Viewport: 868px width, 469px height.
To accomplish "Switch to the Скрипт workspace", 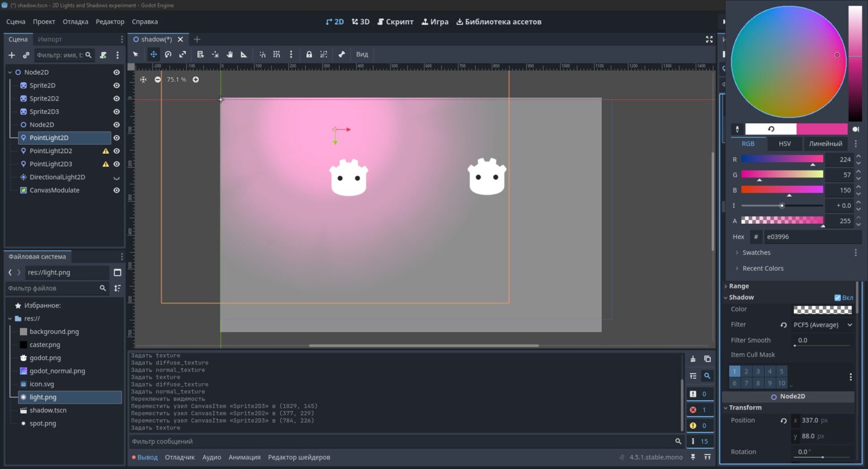I will 396,21.
